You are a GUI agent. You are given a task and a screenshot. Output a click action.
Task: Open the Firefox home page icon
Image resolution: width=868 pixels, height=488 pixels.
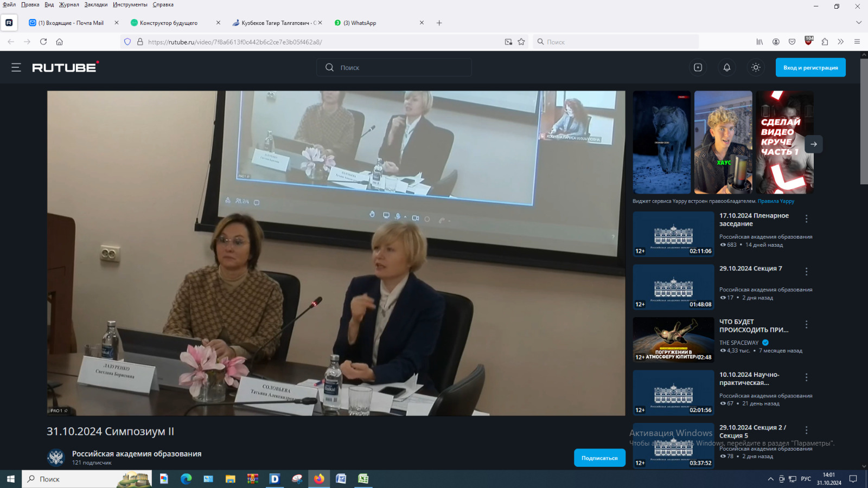(60, 42)
